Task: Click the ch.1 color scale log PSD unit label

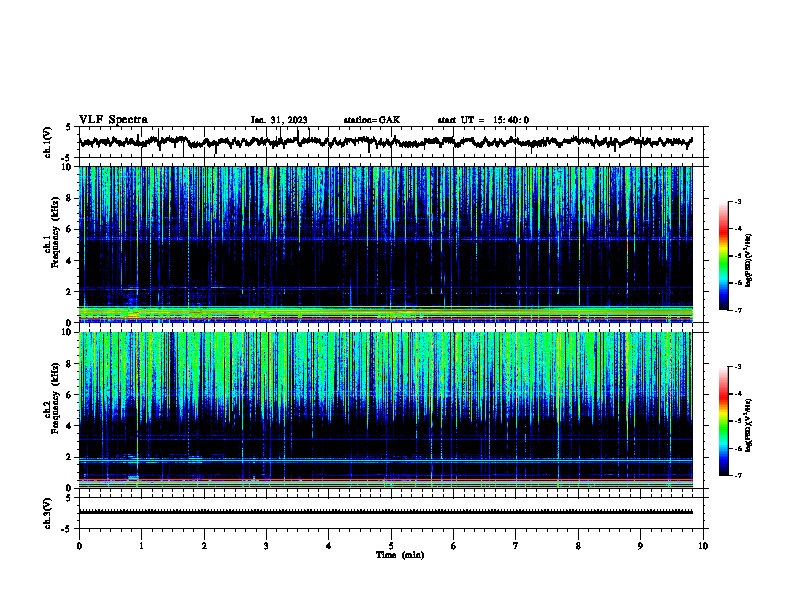Action: coord(748,260)
